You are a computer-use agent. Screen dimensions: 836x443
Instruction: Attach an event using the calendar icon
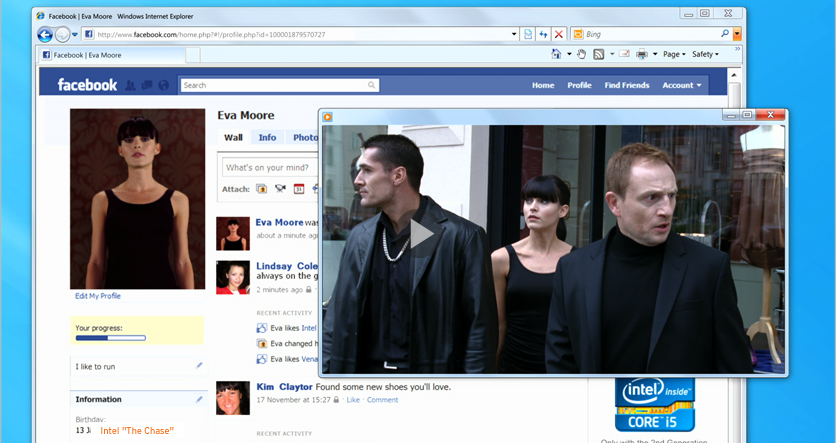point(299,189)
